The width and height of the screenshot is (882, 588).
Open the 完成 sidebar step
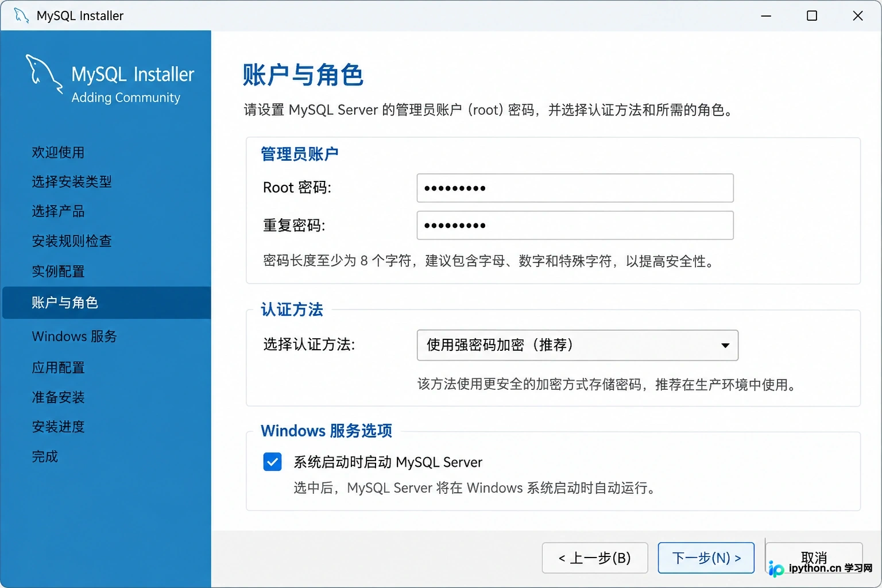click(x=45, y=457)
